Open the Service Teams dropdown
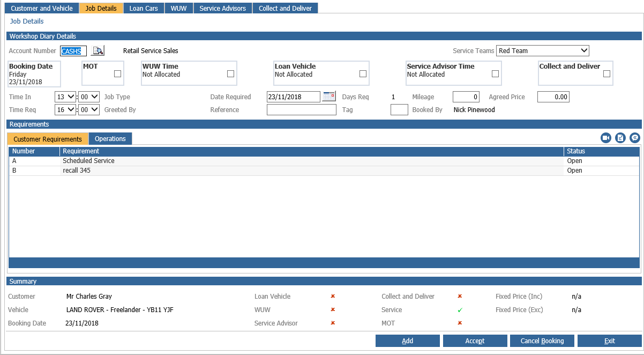 (542, 50)
